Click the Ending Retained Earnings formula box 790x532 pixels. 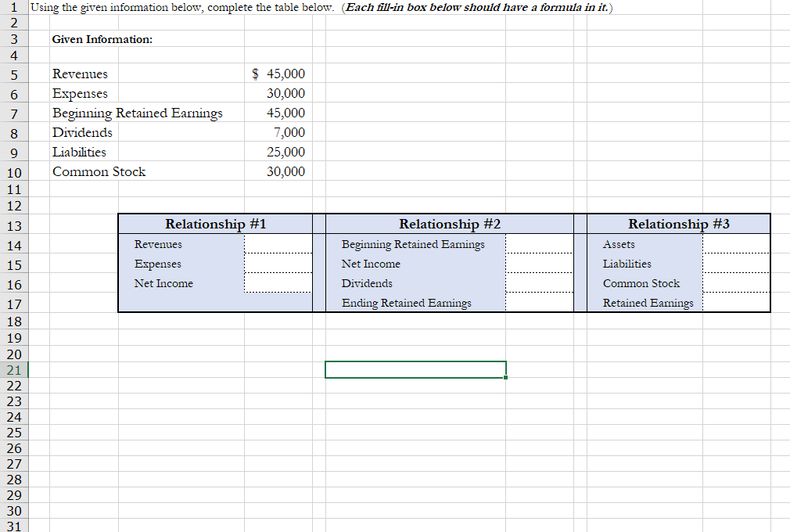(540, 303)
